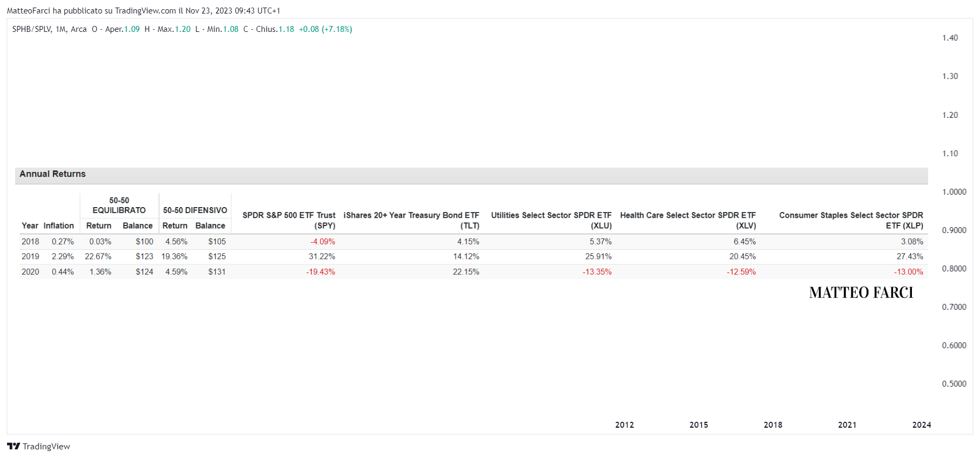Screen dimensions: 980x458
Task: Click the 2018 row year cell
Action: tap(30, 242)
